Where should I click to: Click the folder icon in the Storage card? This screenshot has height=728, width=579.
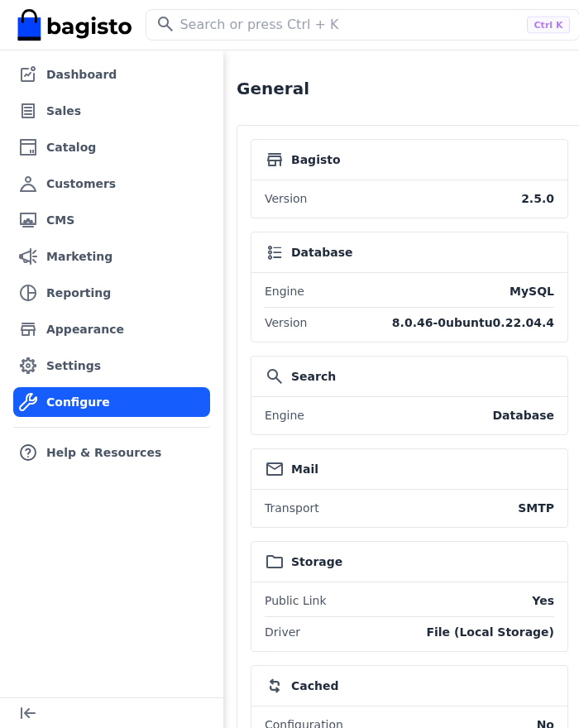click(x=275, y=562)
